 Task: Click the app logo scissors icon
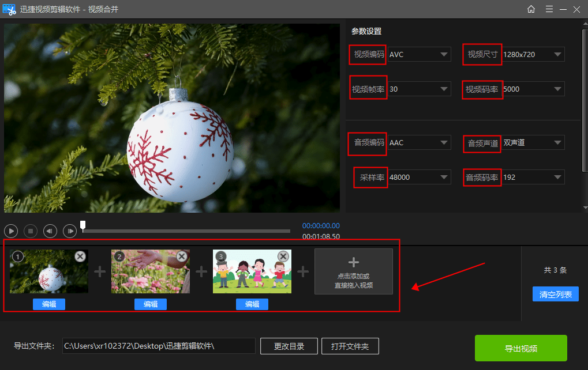9,9
